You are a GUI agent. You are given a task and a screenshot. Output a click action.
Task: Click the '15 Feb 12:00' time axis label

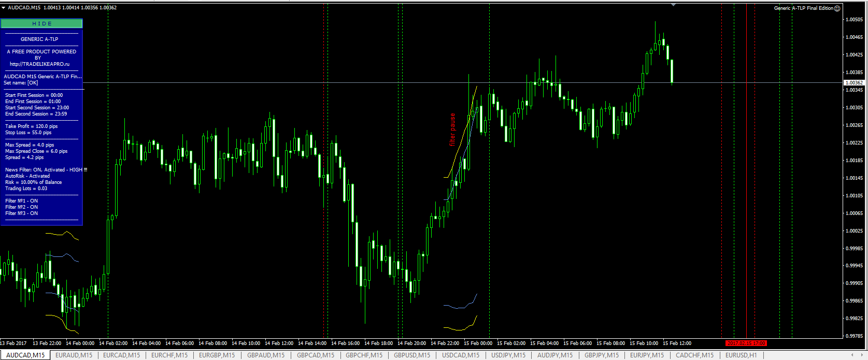(x=677, y=343)
